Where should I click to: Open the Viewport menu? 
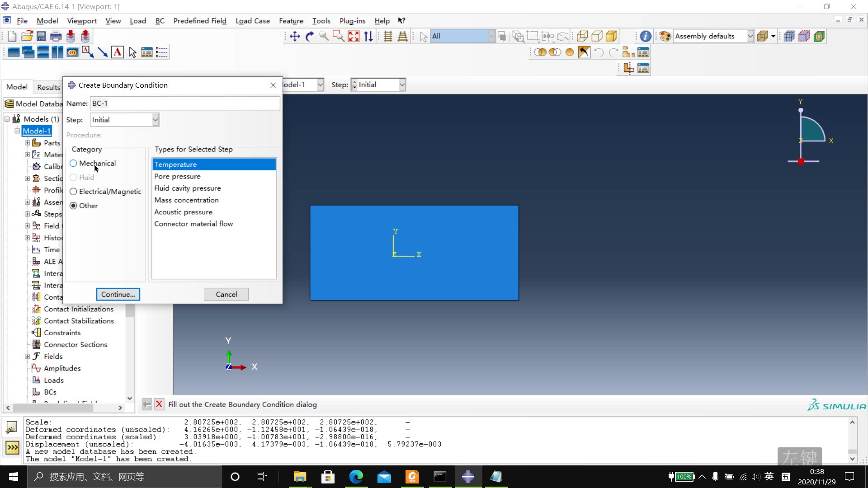(x=82, y=21)
